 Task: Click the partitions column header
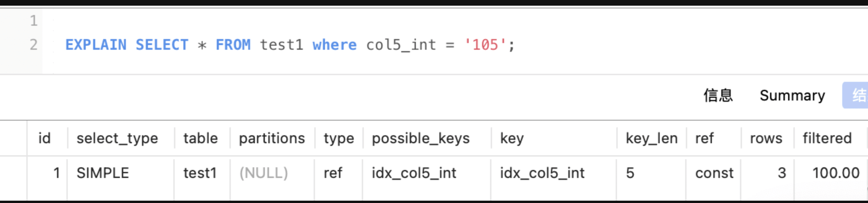[x=272, y=138]
